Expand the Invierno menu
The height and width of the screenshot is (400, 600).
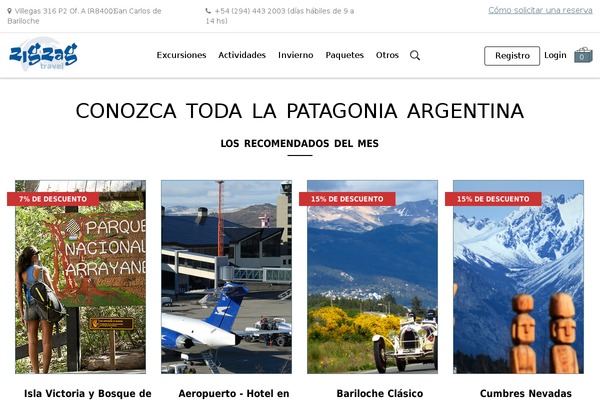(295, 55)
